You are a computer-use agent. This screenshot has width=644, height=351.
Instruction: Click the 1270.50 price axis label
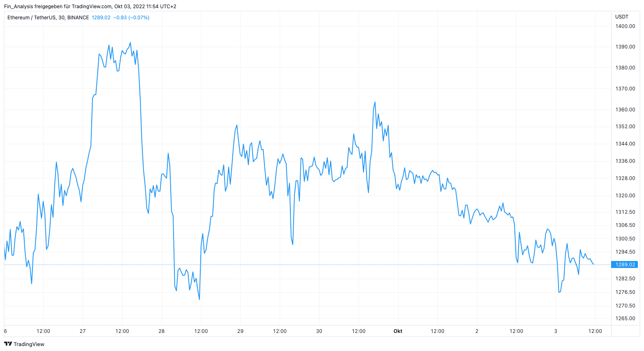pyautogui.click(x=625, y=306)
